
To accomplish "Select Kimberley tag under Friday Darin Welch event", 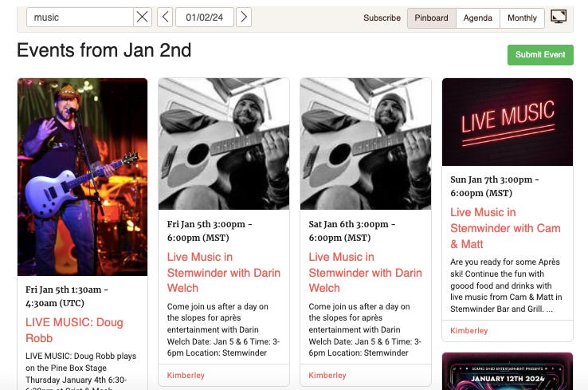I will [186, 376].
